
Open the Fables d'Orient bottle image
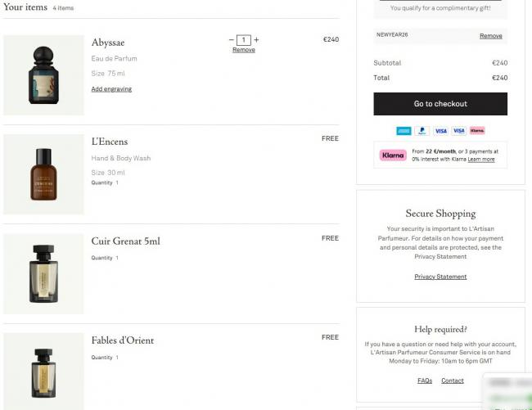44,372
